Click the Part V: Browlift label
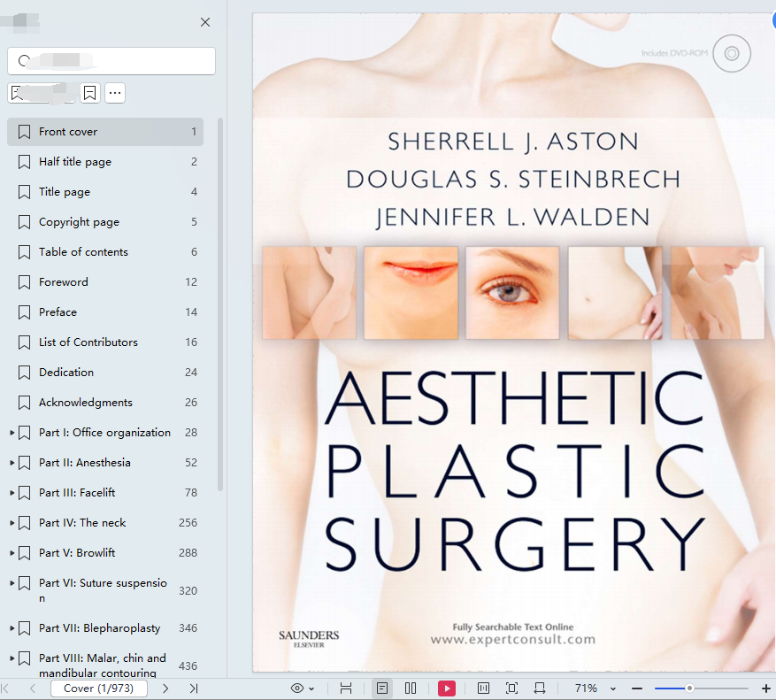The image size is (776, 700). [77, 552]
